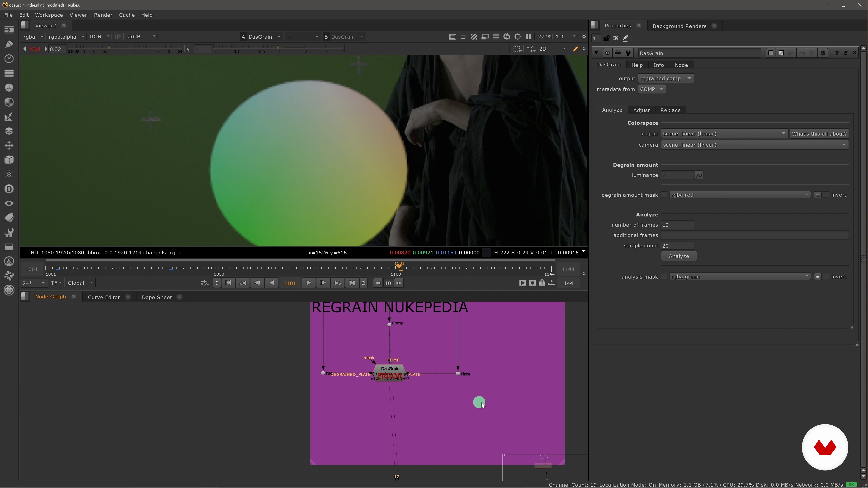The width and height of the screenshot is (868, 488).
Task: Switch to the Replace tab
Action: pos(670,110)
